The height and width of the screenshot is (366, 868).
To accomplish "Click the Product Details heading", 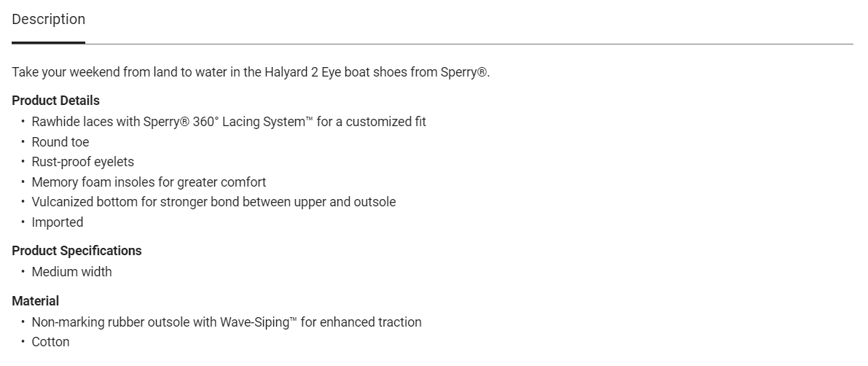I will (x=55, y=101).
